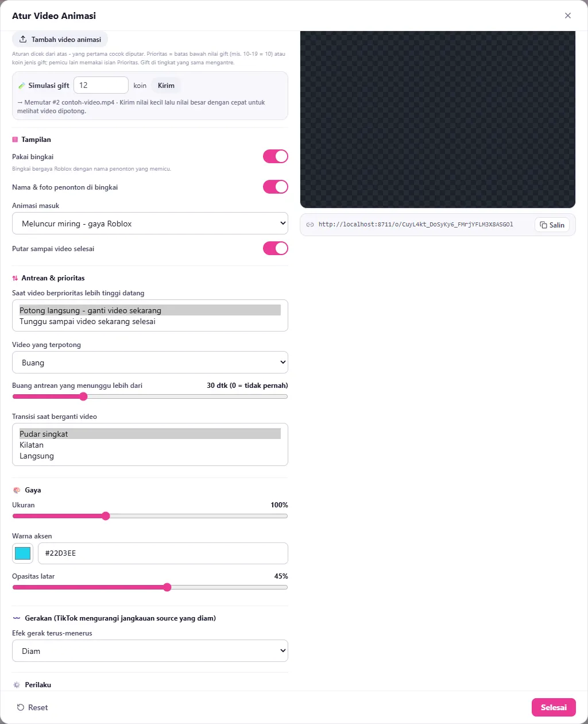Disable Nama & foto penonton di bingkai
The height and width of the screenshot is (724, 588).
[x=276, y=187]
